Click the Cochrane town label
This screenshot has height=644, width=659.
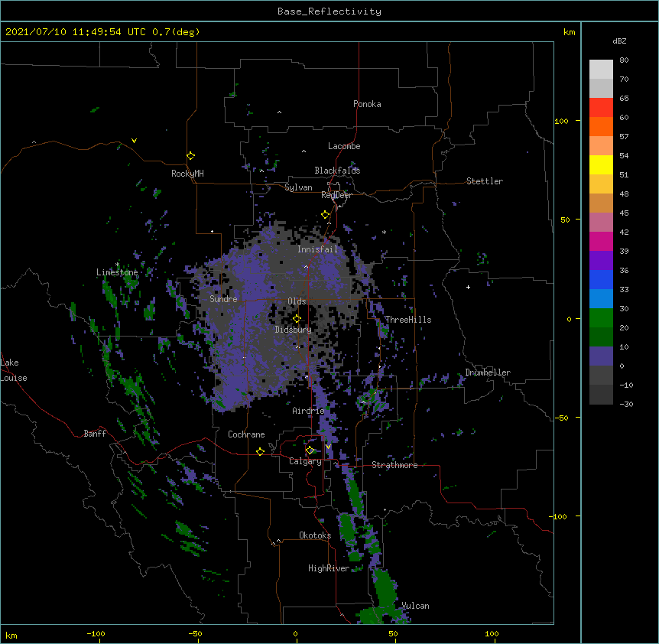tap(246, 434)
